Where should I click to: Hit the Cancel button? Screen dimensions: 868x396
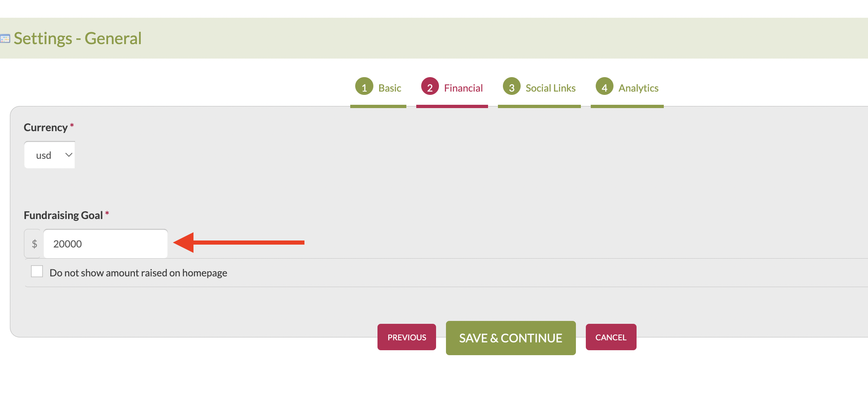[x=611, y=337]
